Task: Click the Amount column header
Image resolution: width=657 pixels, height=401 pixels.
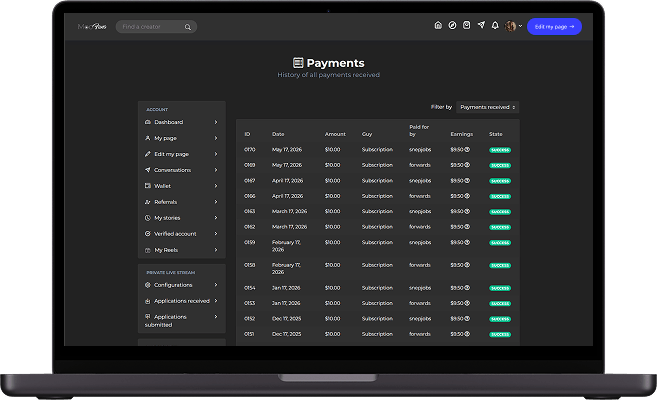Action: click(x=335, y=134)
